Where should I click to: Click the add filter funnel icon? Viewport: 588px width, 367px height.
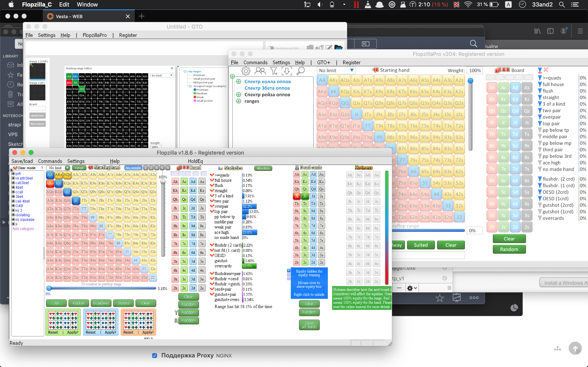point(274,71)
